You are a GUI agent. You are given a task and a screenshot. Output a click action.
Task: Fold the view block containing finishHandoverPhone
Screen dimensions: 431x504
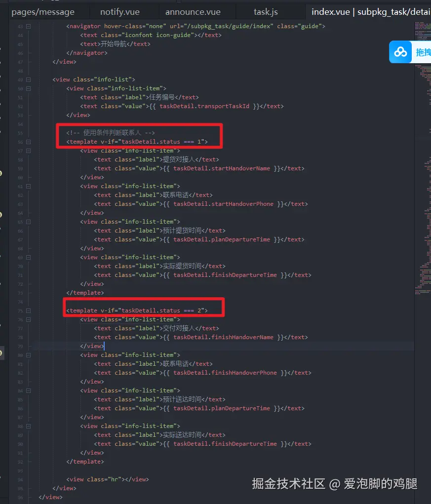(x=28, y=355)
